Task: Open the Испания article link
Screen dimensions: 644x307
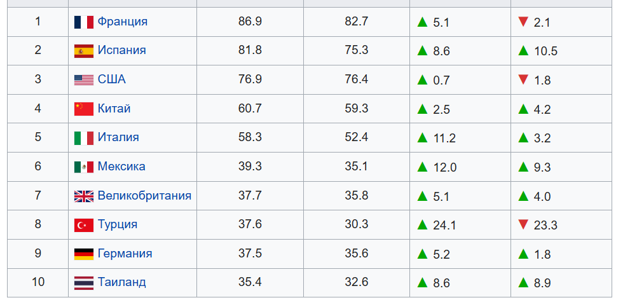Action: (122, 50)
